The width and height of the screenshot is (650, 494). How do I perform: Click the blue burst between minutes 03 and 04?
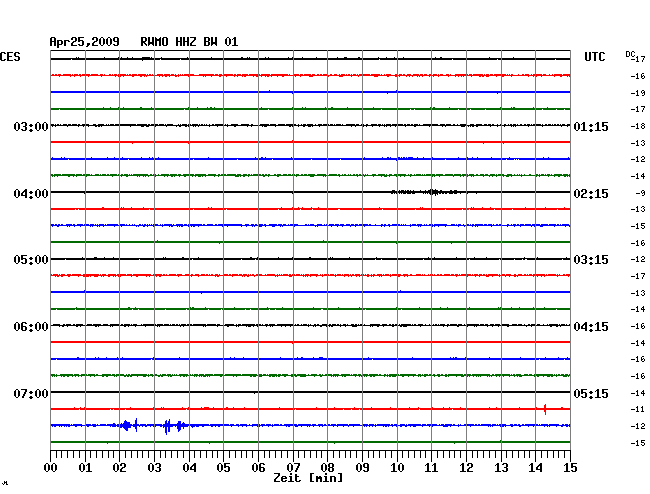[174, 426]
